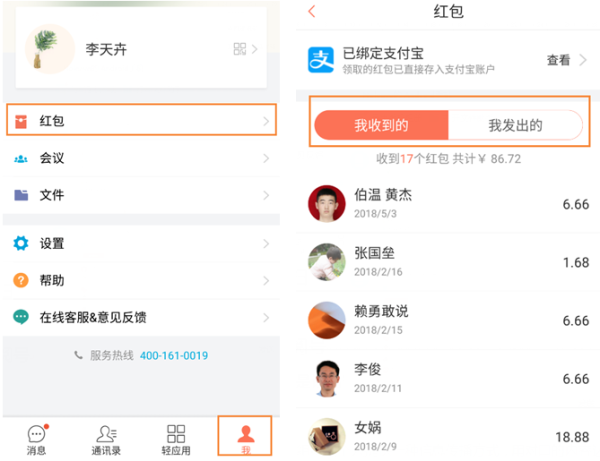
Task: Open 在线客服&意见反馈 label
Action: [x=93, y=317]
